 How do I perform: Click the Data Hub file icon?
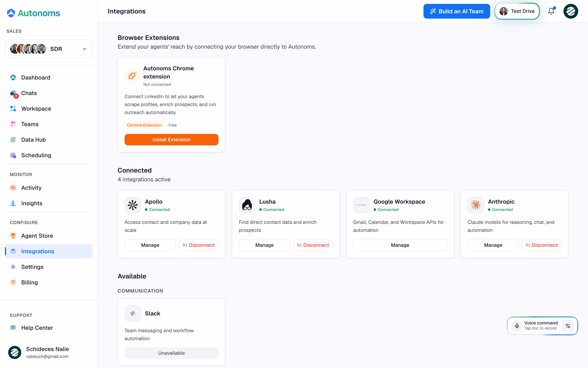(x=13, y=140)
